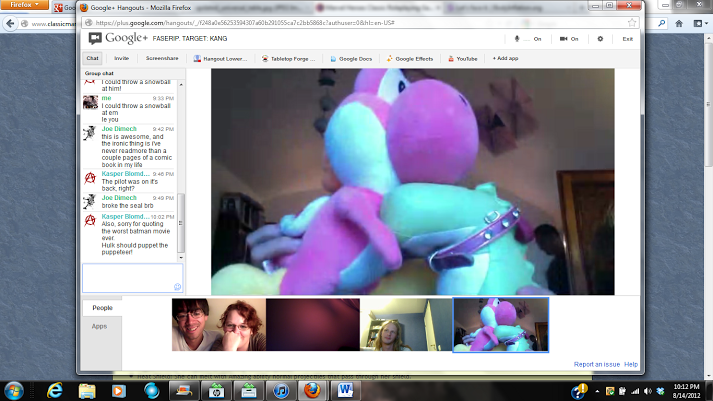Viewport: 713px width, 401px height.
Task: Click Kasper Blomdell's avatar at 9:46 PM
Action: [90, 178]
